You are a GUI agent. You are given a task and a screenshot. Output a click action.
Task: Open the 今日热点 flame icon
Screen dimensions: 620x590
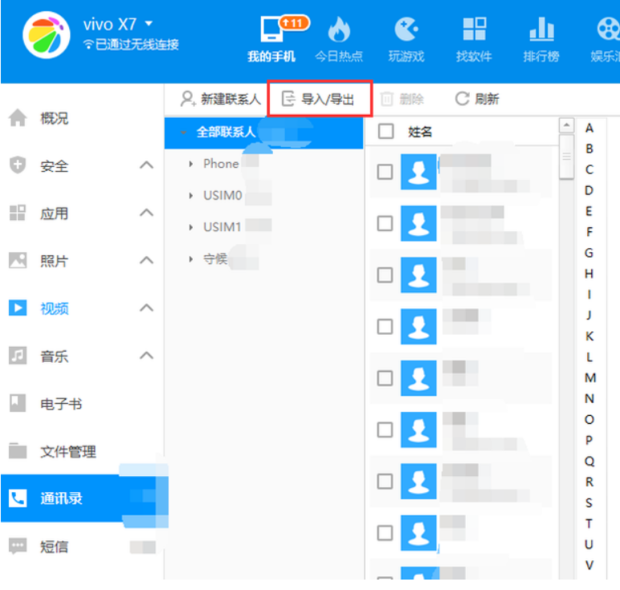click(x=339, y=30)
